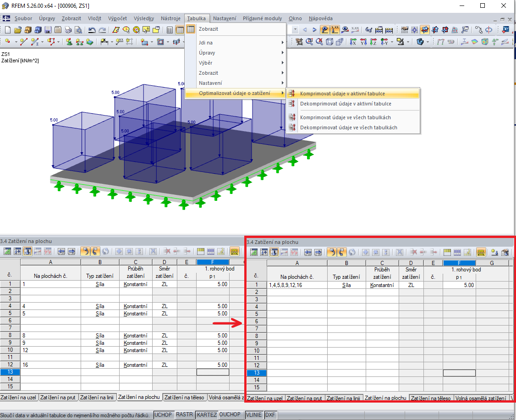Select the new line drawing tool
The image size is (516, 420).
[23, 42]
